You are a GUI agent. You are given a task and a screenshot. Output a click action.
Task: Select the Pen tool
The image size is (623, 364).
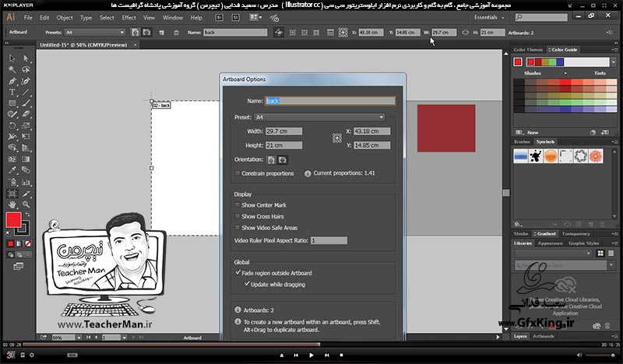coord(12,81)
